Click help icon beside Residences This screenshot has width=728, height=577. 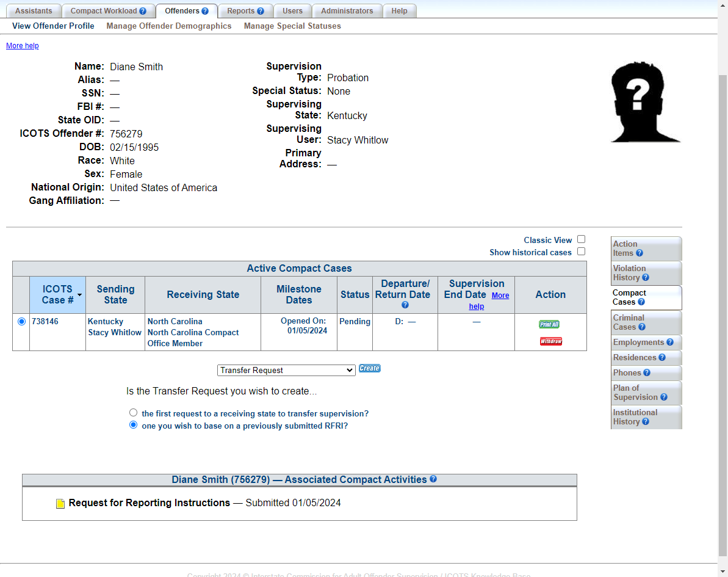662,357
